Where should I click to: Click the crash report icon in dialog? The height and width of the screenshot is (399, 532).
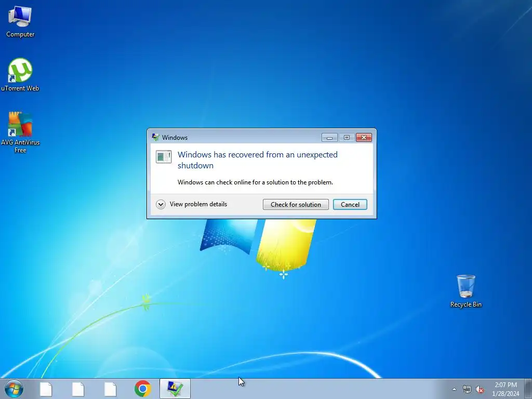[164, 157]
